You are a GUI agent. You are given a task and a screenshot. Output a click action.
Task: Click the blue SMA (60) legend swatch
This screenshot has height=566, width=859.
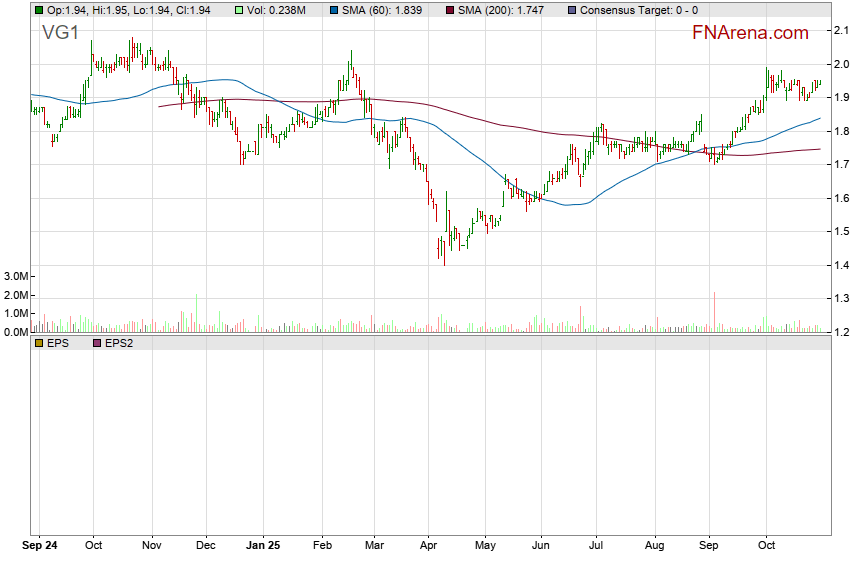(333, 10)
